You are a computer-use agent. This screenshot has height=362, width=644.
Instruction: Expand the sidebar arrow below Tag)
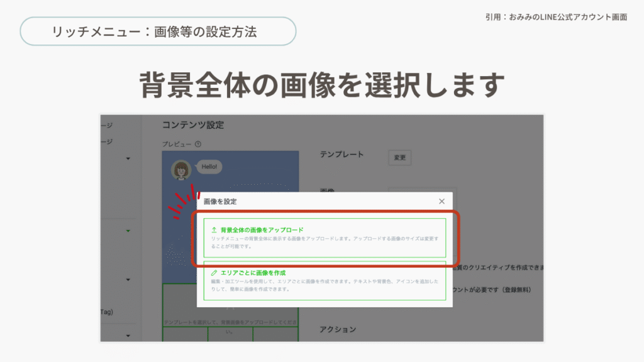(128, 336)
